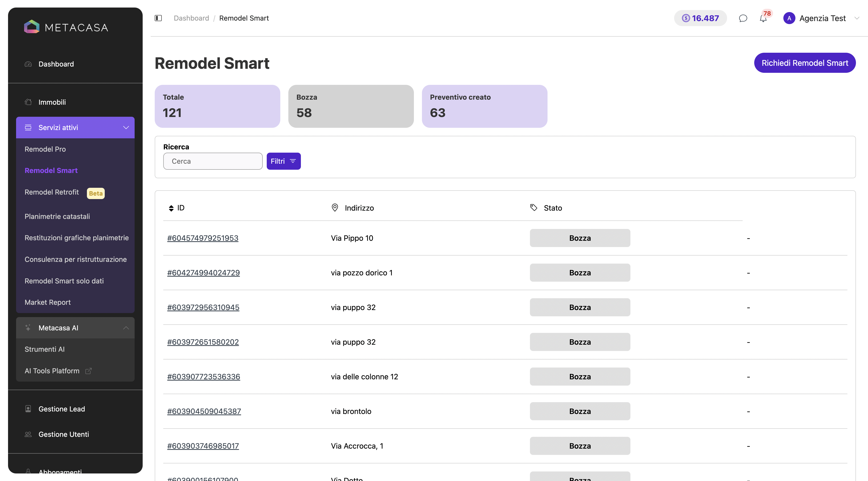
Task: Click the Richiedi Remodel Smart button
Action: [805, 63]
